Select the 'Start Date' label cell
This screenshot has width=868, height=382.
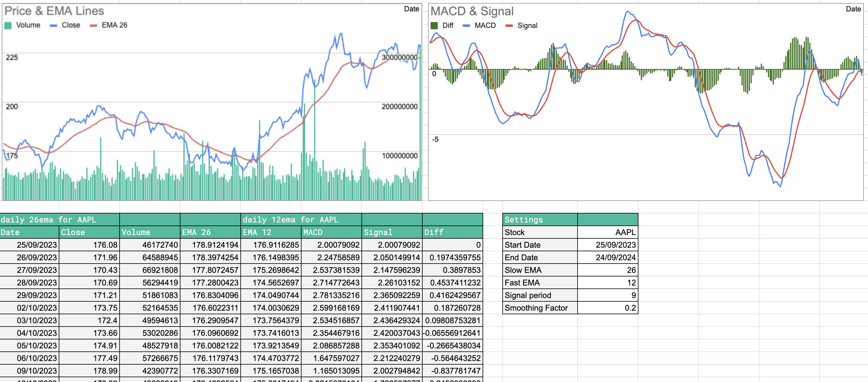540,245
